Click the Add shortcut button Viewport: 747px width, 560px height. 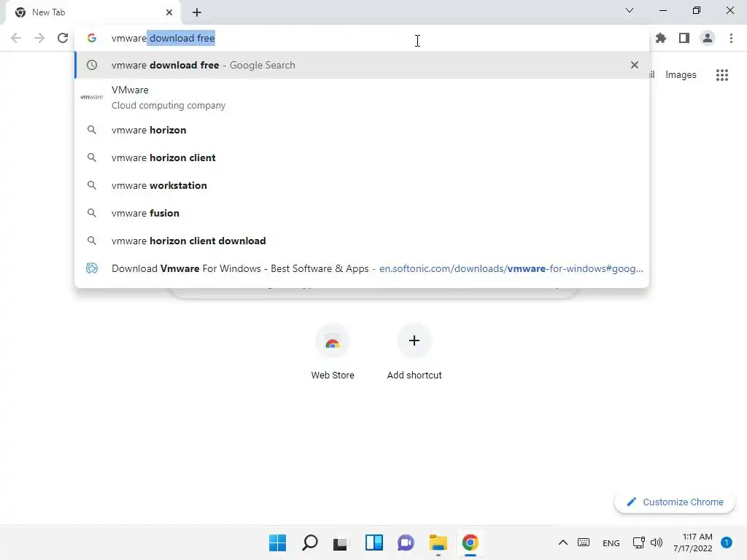414,352
